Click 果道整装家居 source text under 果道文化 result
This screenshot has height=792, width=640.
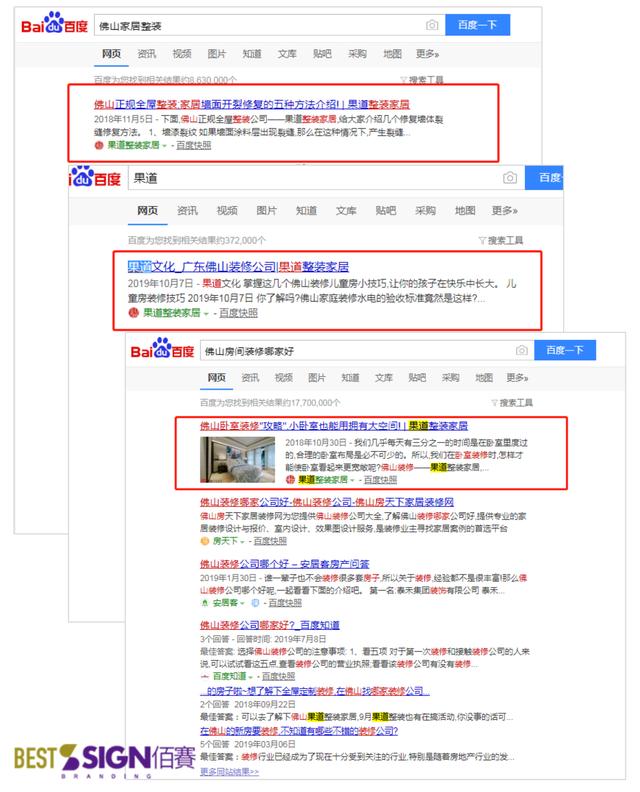172,313
